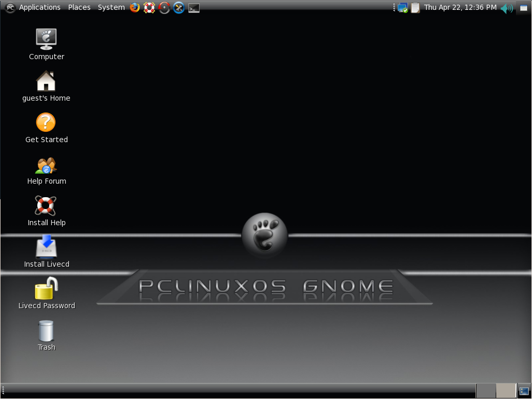Open the wrench control center launcher
Image resolution: width=532 pixels, height=399 pixels.
pyautogui.click(x=179, y=7)
